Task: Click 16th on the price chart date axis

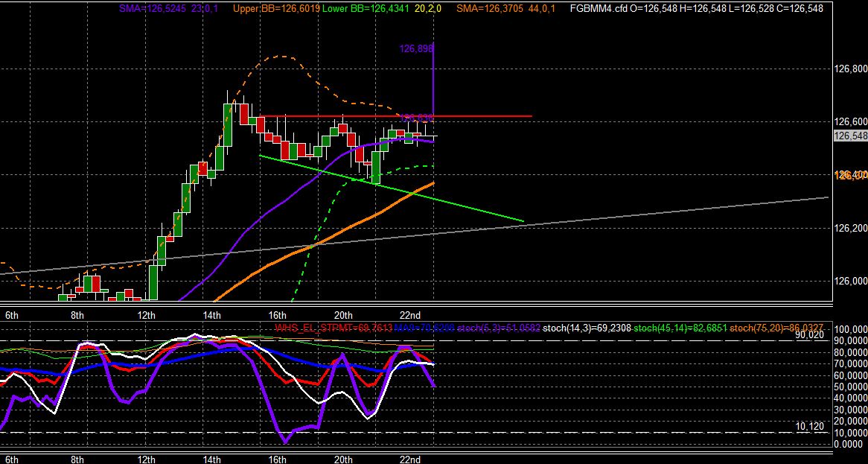Action: pos(278,316)
